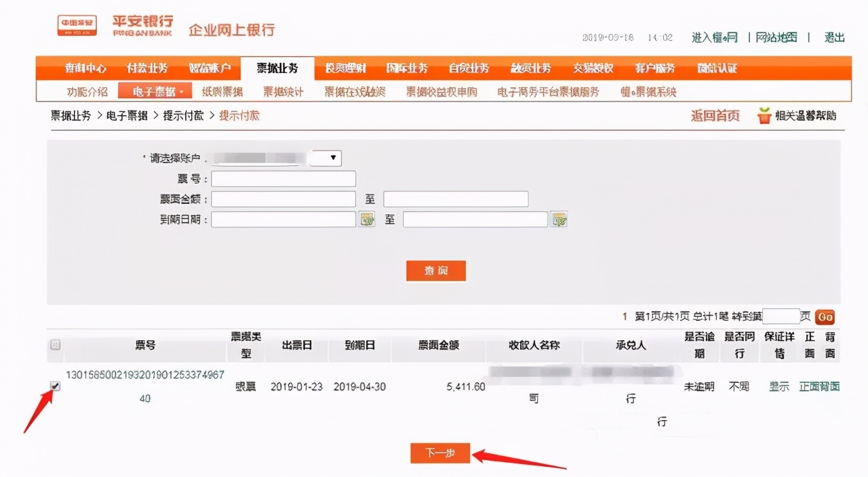Open the 相关温馨帮助 help link

point(806,116)
